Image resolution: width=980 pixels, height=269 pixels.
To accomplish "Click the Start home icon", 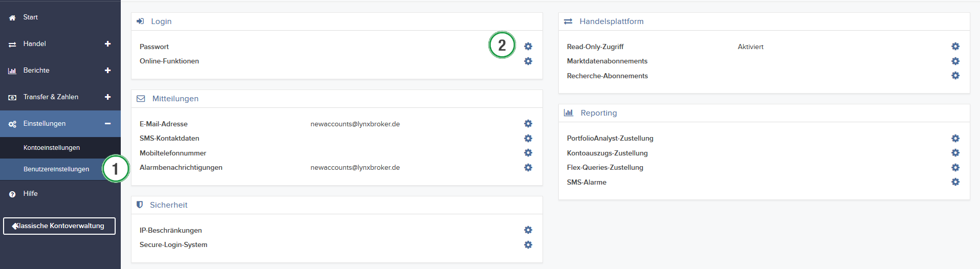I will click(12, 17).
